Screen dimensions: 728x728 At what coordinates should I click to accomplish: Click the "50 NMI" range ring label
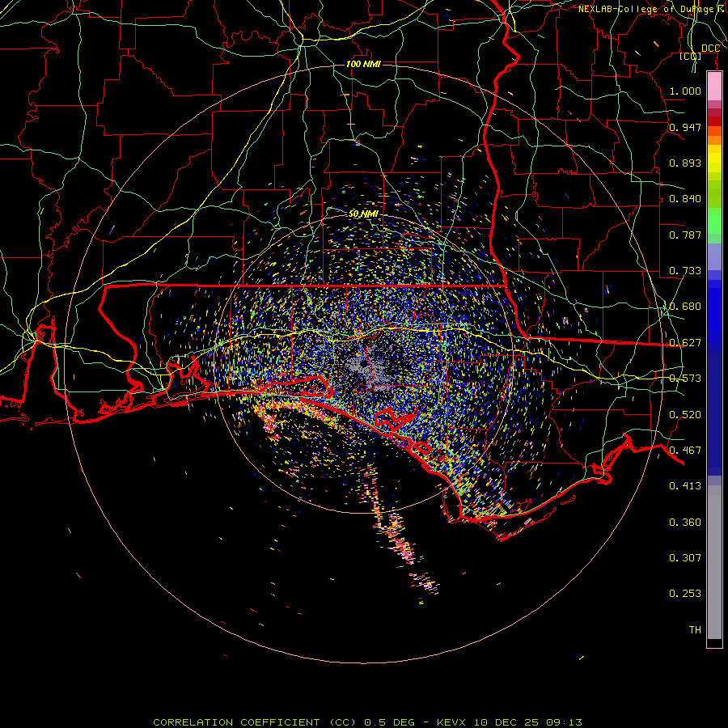(363, 214)
